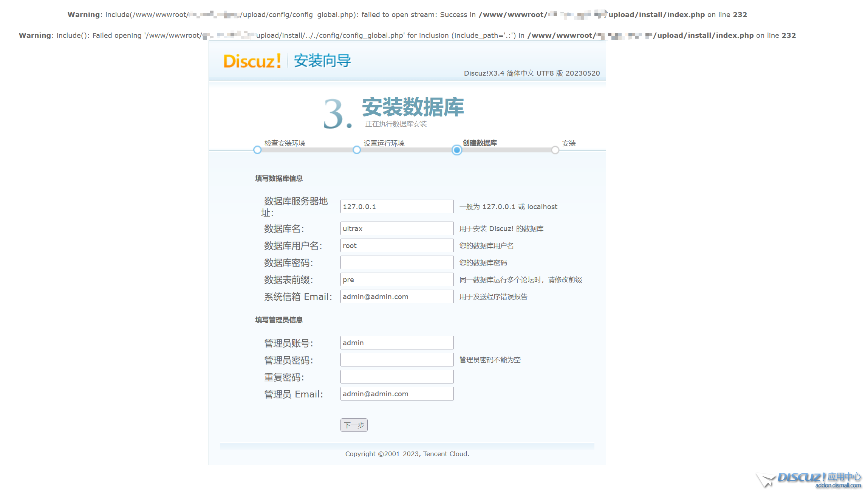Image resolution: width=868 pixels, height=495 pixels.
Task: Click the final 安装 step circle
Action: click(555, 150)
